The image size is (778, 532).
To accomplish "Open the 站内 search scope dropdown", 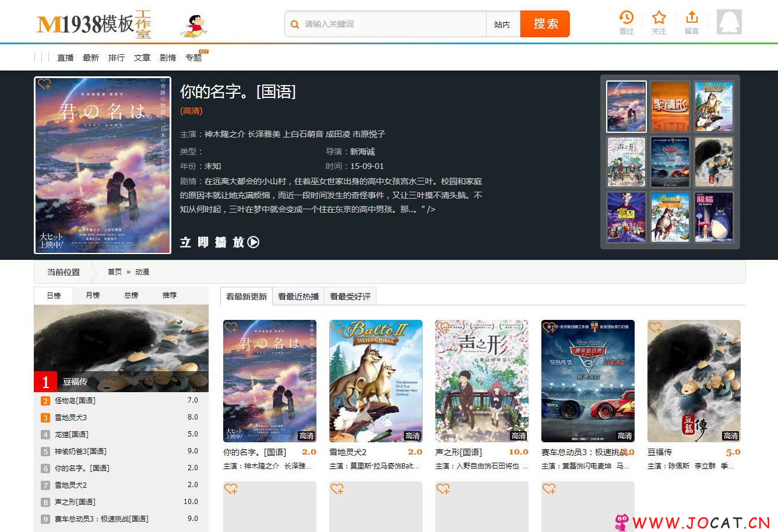I will tap(502, 24).
